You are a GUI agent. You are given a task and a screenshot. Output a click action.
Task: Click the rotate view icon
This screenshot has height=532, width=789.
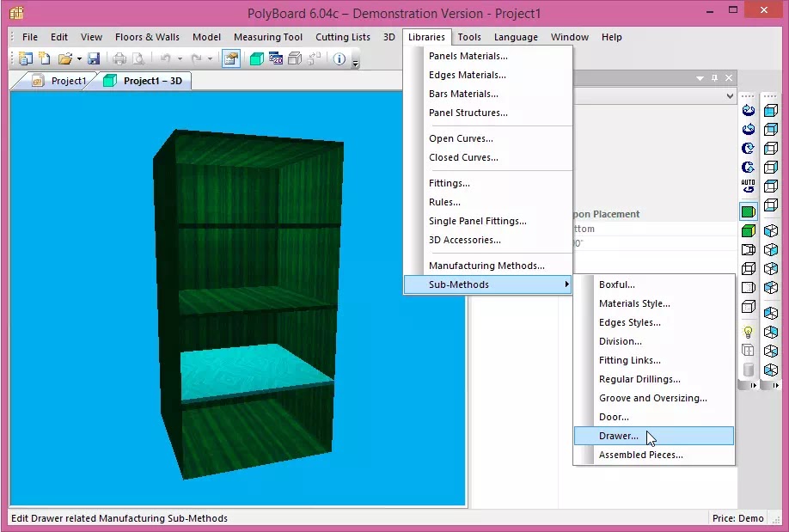747,110
